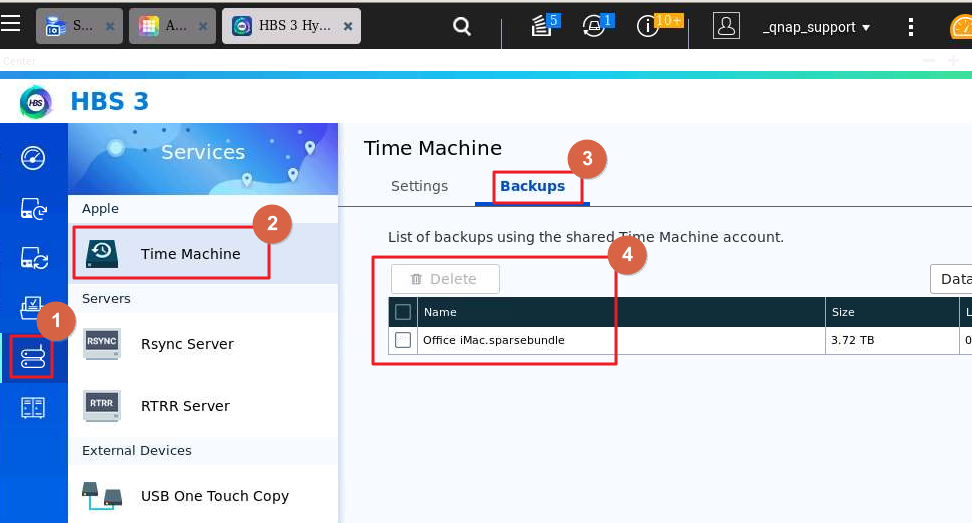Open the Storage Spaces sidebar icon

(x=33, y=408)
